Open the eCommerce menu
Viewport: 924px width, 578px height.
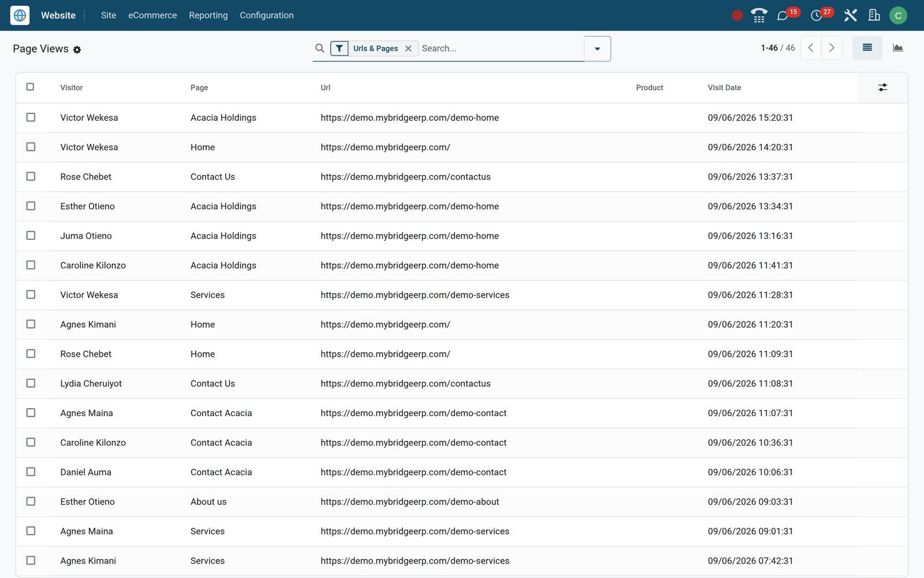[152, 16]
